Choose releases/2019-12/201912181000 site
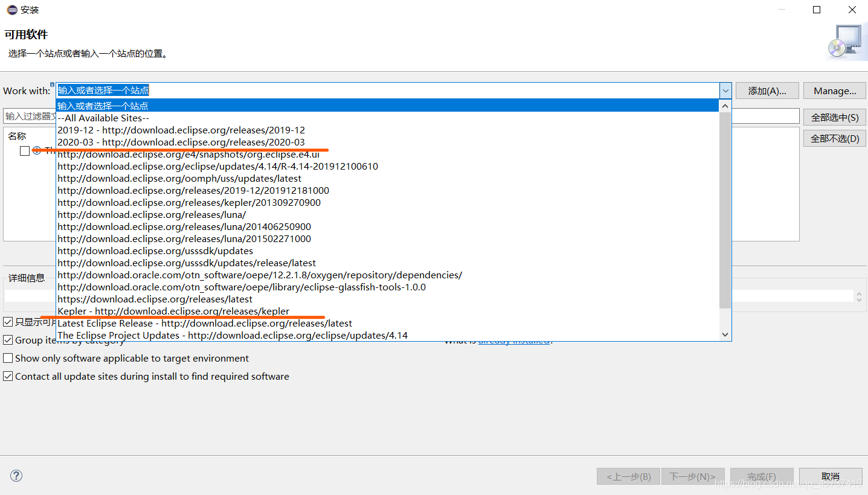Image resolution: width=868 pixels, height=495 pixels. tap(388, 190)
